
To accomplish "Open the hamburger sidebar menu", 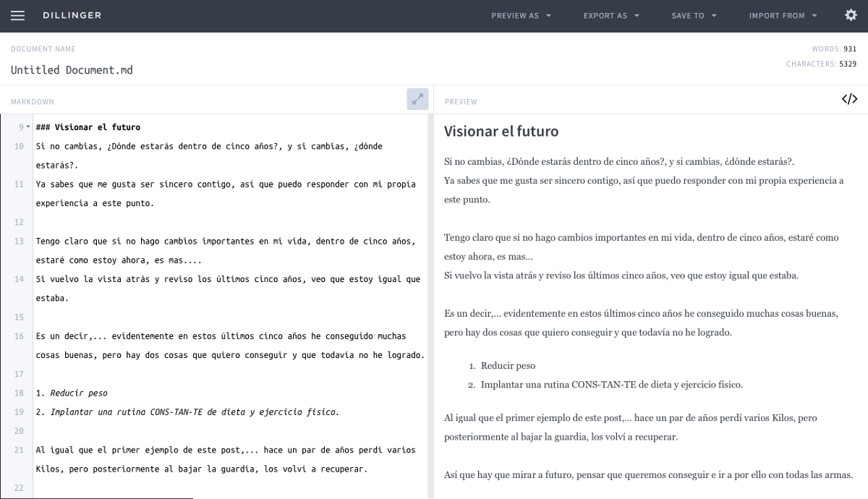I will pyautogui.click(x=18, y=16).
